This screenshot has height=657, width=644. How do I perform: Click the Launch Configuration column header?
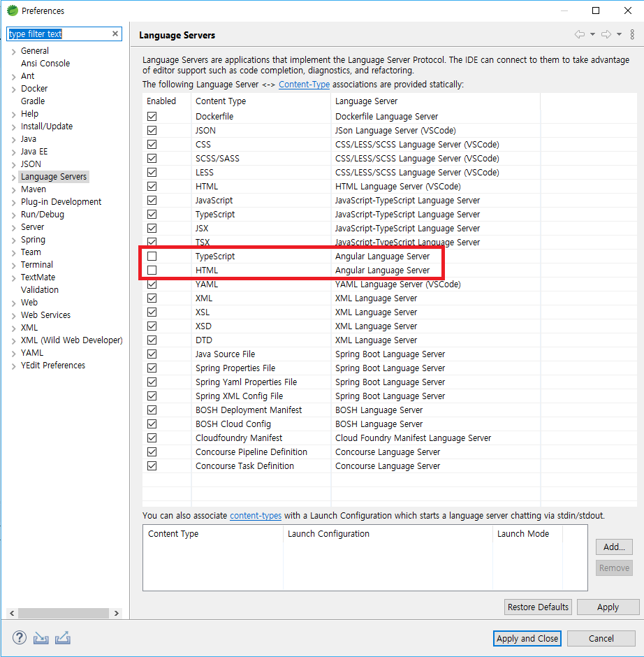388,533
